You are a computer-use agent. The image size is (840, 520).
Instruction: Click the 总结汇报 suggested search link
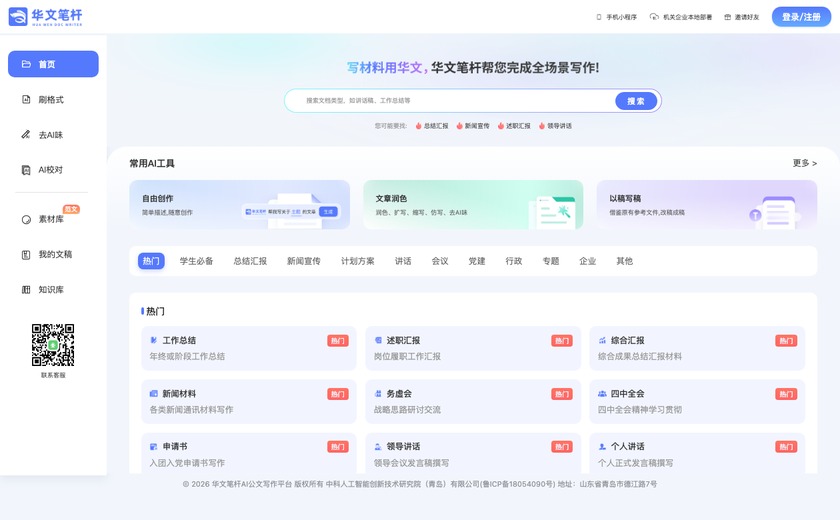point(436,126)
